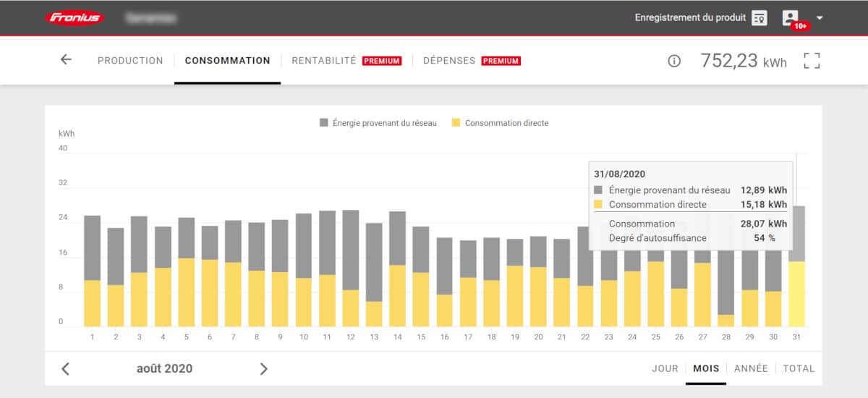This screenshot has width=868, height=398.
Task: Go to previous month arrow
Action: pyautogui.click(x=66, y=369)
